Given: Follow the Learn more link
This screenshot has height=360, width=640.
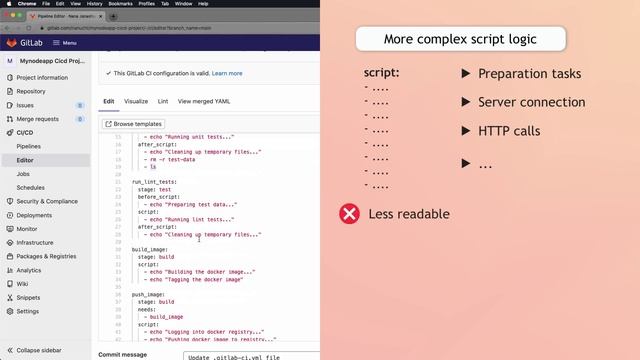Looking at the screenshot, I should [x=227, y=73].
